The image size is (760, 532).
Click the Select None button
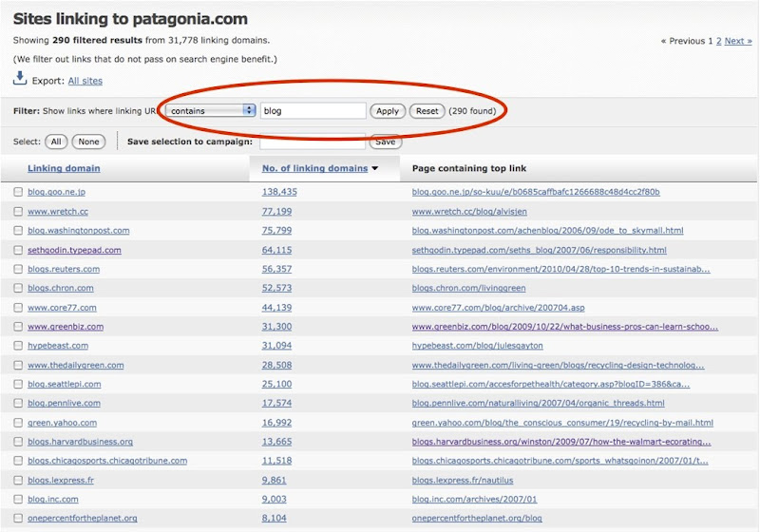pos(88,142)
